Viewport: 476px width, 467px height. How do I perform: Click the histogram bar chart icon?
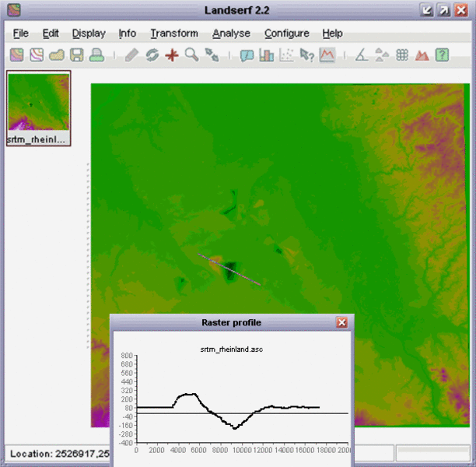pyautogui.click(x=268, y=55)
